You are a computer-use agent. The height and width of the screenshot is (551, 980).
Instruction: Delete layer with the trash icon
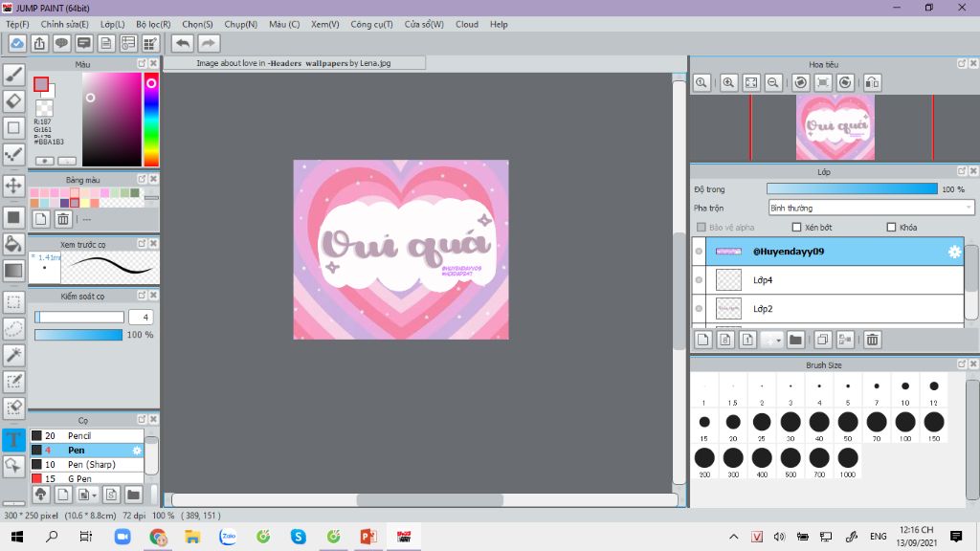pos(872,340)
